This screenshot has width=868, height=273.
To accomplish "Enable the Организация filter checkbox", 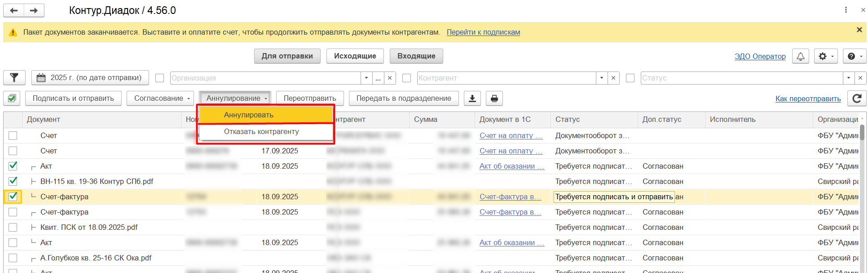I will (x=159, y=78).
